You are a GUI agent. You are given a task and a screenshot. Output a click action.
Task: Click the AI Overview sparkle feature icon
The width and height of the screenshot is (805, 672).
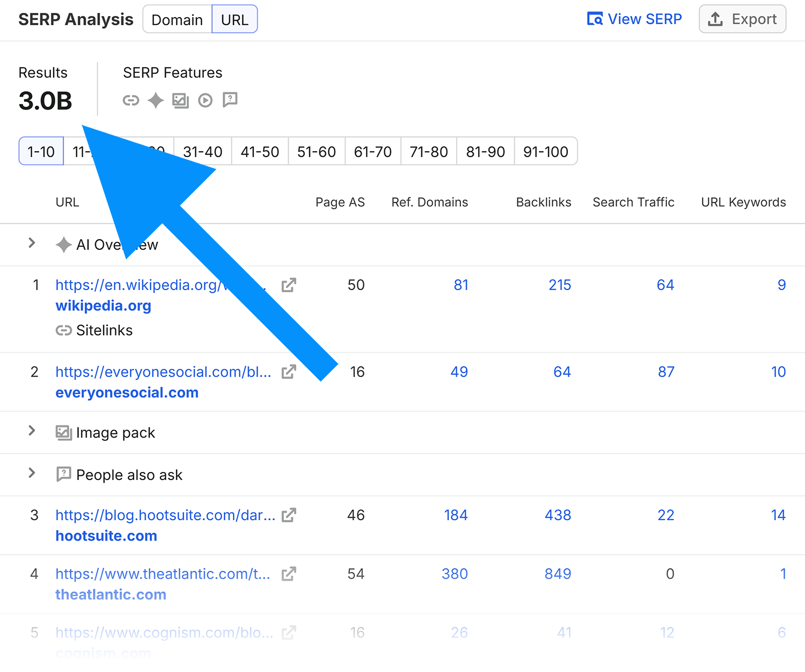(156, 100)
